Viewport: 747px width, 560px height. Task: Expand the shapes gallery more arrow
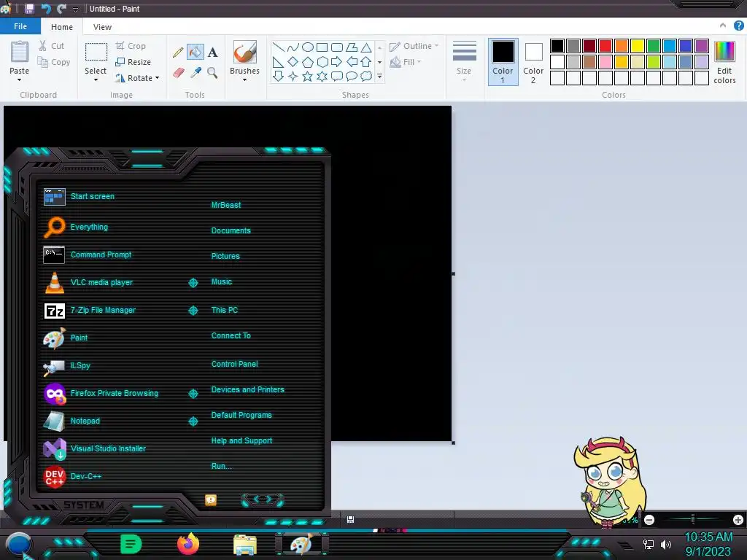(x=379, y=76)
